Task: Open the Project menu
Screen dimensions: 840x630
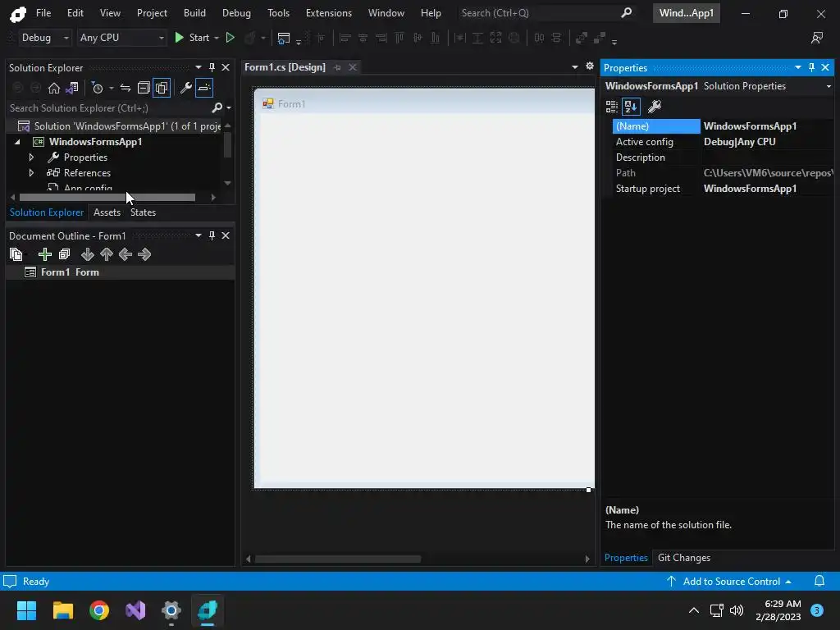Action: (x=152, y=13)
